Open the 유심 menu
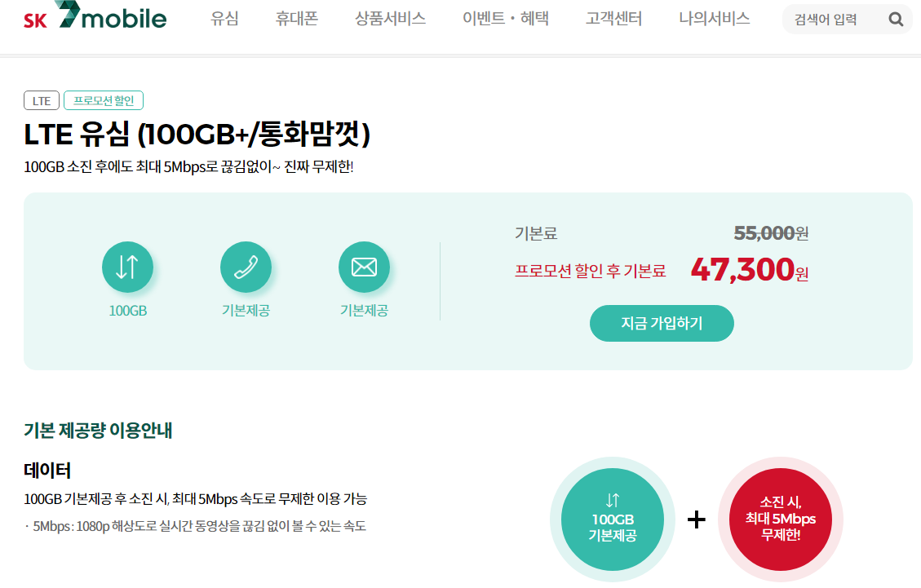Screen dimensions: 921x588 [224, 19]
